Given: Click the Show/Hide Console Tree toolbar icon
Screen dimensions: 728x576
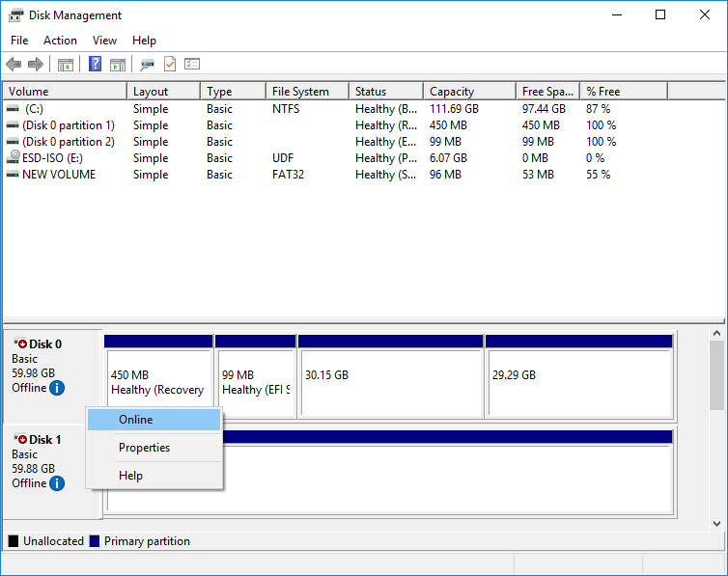Looking at the screenshot, I should point(66,65).
